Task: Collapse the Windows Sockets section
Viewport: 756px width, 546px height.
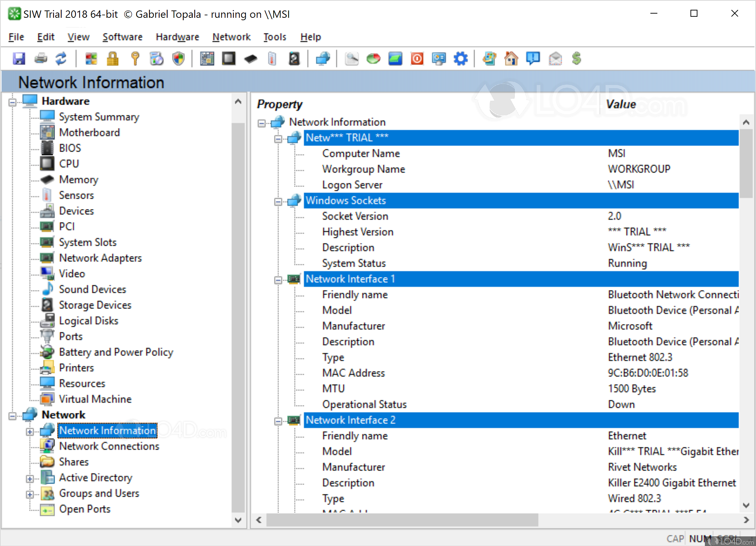Action: [278, 202]
